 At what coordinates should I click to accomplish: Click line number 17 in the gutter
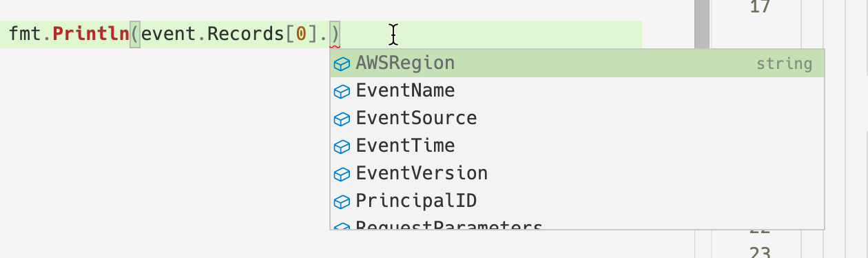[x=758, y=8]
